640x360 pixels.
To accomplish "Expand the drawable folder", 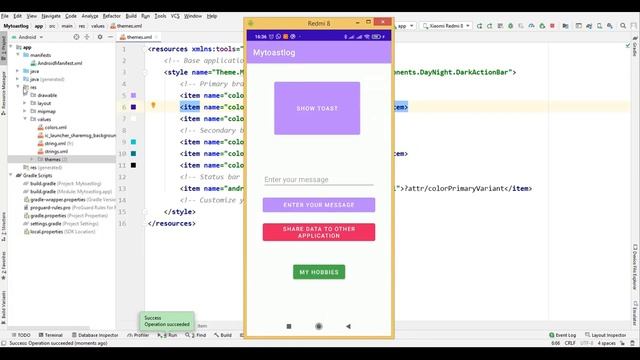I will pyautogui.click(x=25, y=95).
